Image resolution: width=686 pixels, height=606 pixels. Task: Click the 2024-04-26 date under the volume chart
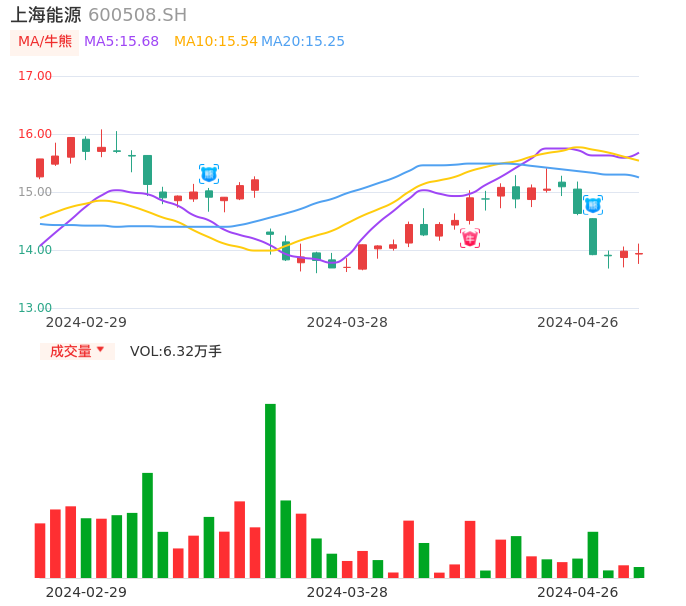[577, 592]
